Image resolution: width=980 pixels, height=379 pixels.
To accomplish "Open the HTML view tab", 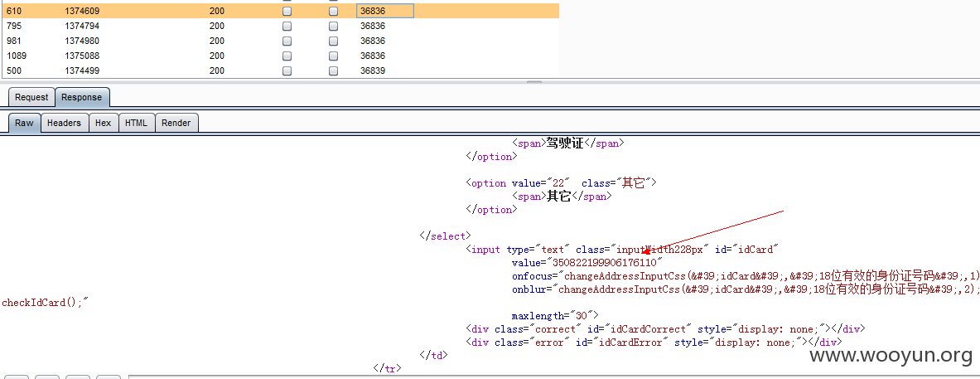I will point(136,124).
